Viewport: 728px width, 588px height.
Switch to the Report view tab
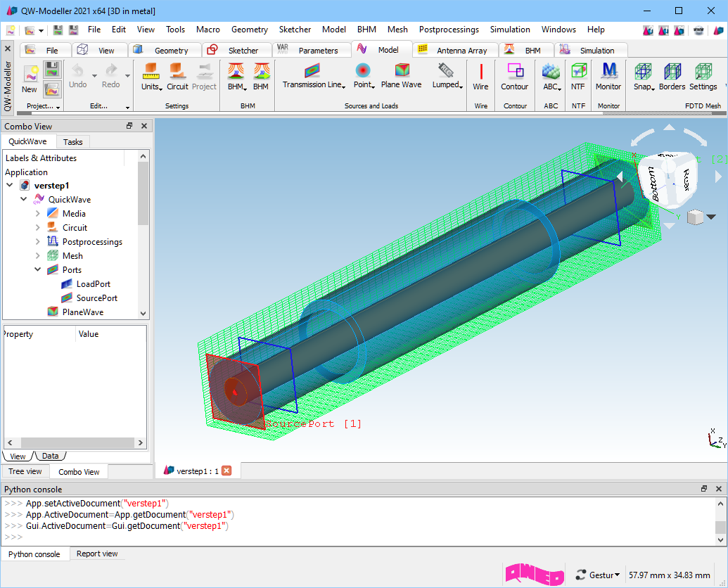click(97, 554)
